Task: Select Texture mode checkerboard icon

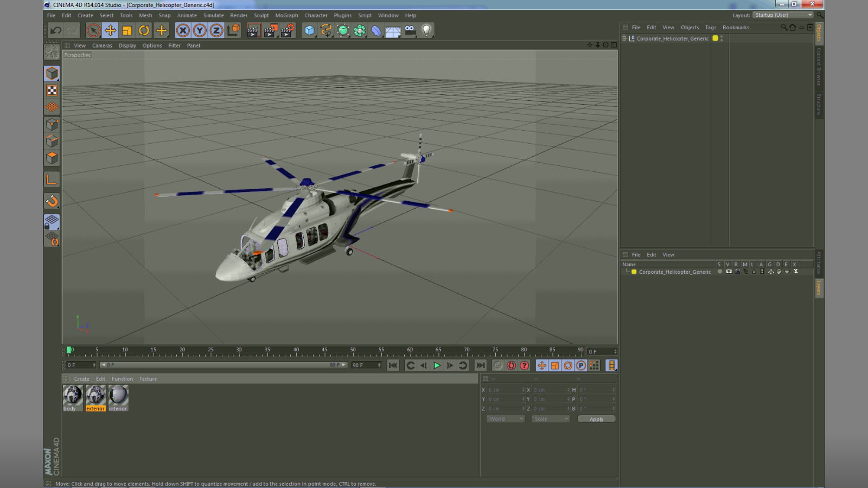Action: (x=52, y=91)
